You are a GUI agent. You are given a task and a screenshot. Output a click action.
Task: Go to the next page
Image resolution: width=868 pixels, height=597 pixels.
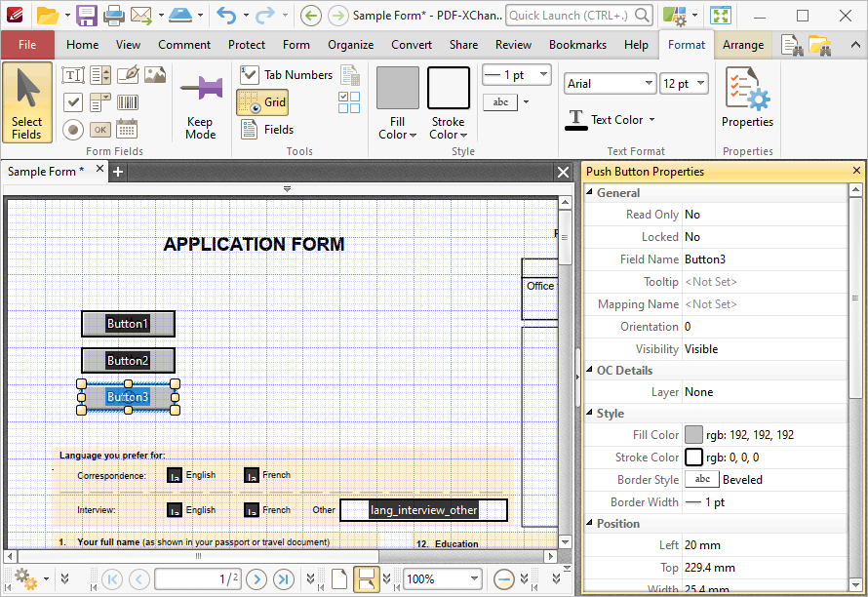256,577
